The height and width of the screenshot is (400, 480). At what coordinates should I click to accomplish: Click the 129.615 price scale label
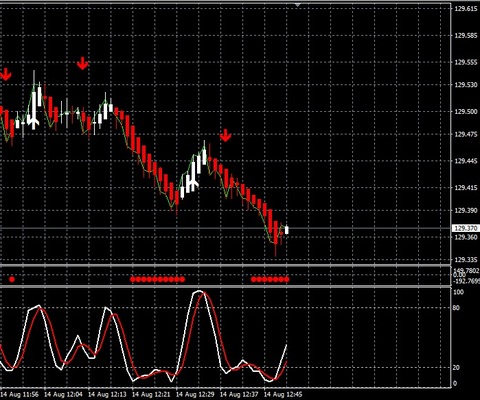466,9
